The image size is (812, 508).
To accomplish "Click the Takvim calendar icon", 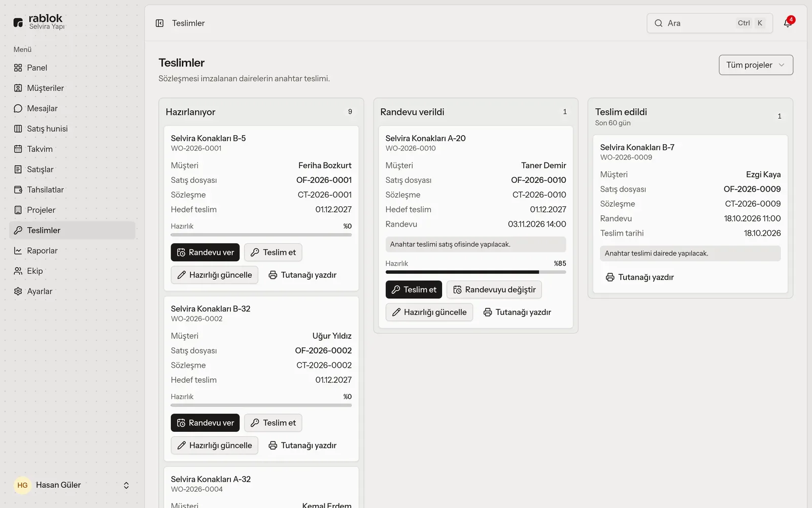I will 18,149.
